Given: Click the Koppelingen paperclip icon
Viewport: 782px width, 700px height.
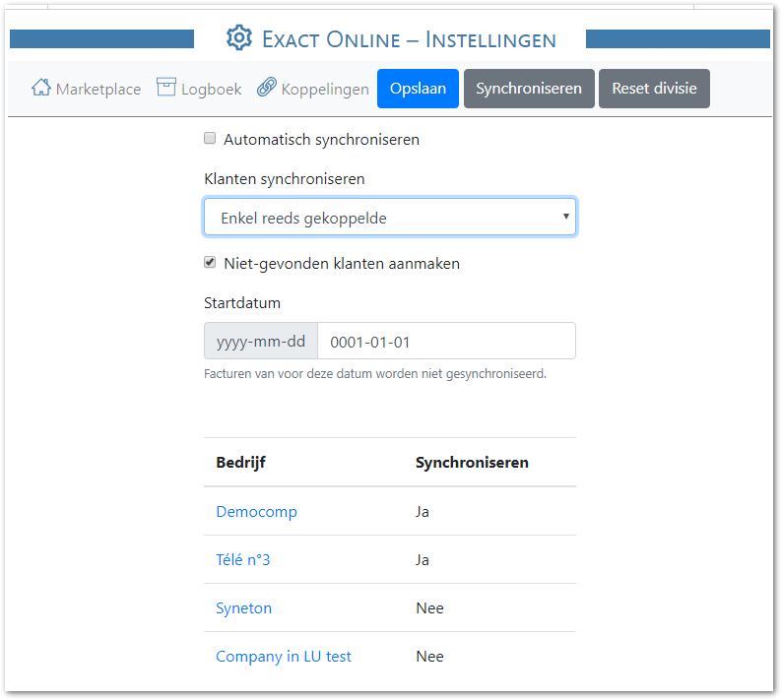Looking at the screenshot, I should click(267, 88).
